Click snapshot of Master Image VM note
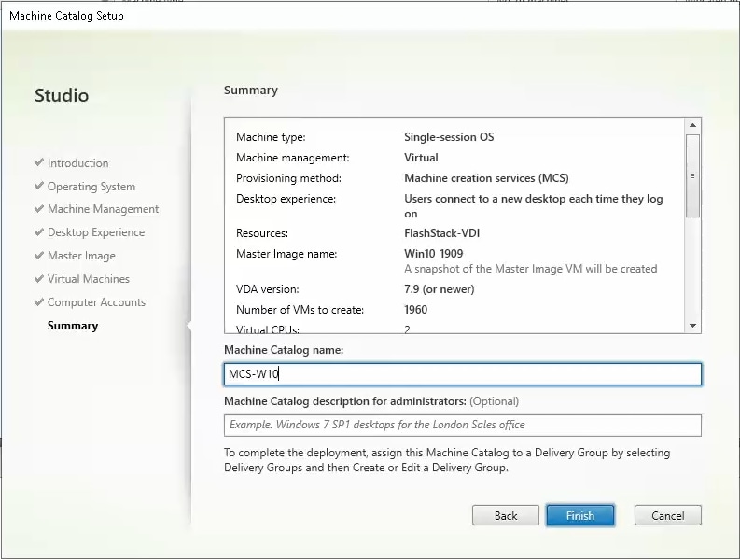The width and height of the screenshot is (740, 560). 530,269
